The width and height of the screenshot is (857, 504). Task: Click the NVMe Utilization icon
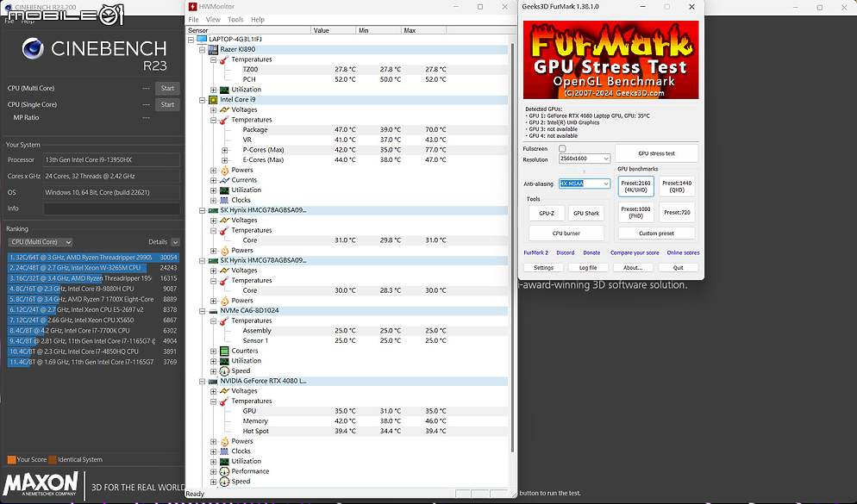[x=224, y=361]
